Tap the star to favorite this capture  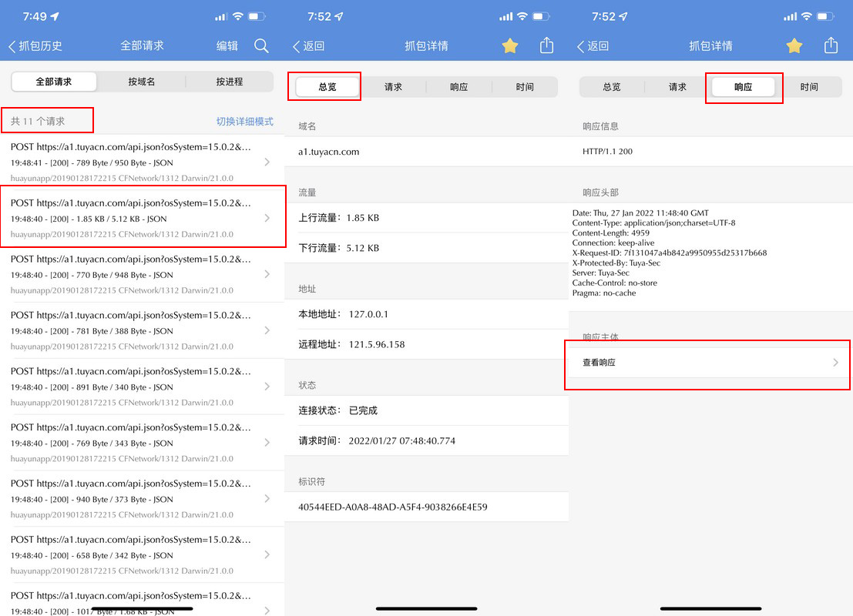pyautogui.click(x=509, y=45)
